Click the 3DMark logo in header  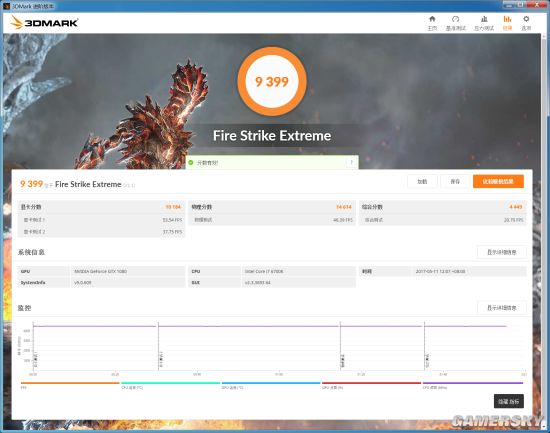point(44,22)
